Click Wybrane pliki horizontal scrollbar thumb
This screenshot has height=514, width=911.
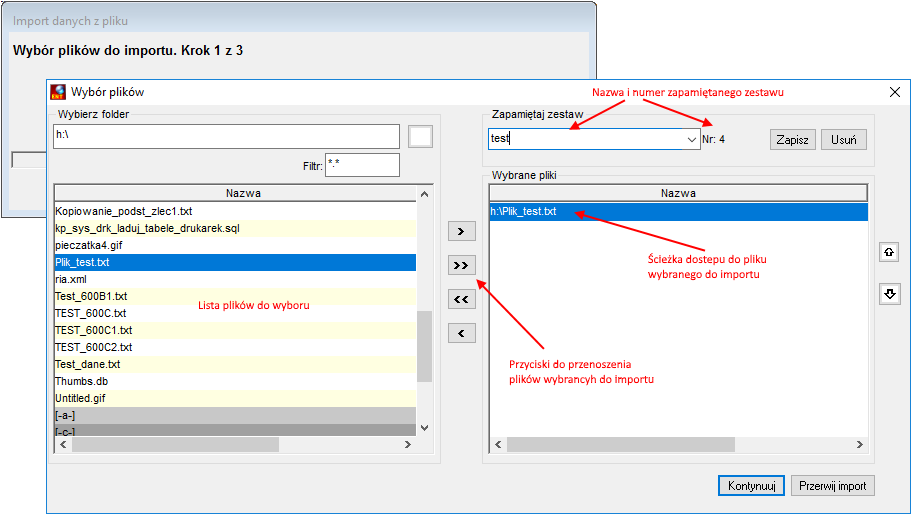(x=621, y=444)
